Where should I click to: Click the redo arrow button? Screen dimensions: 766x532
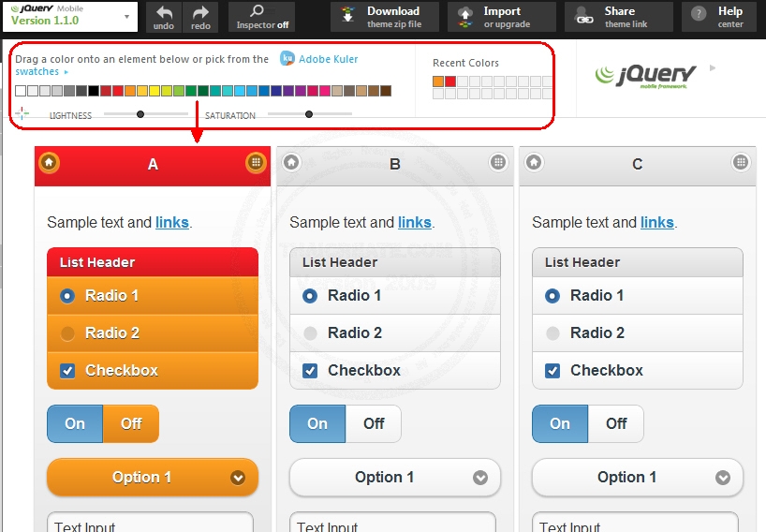[200, 17]
